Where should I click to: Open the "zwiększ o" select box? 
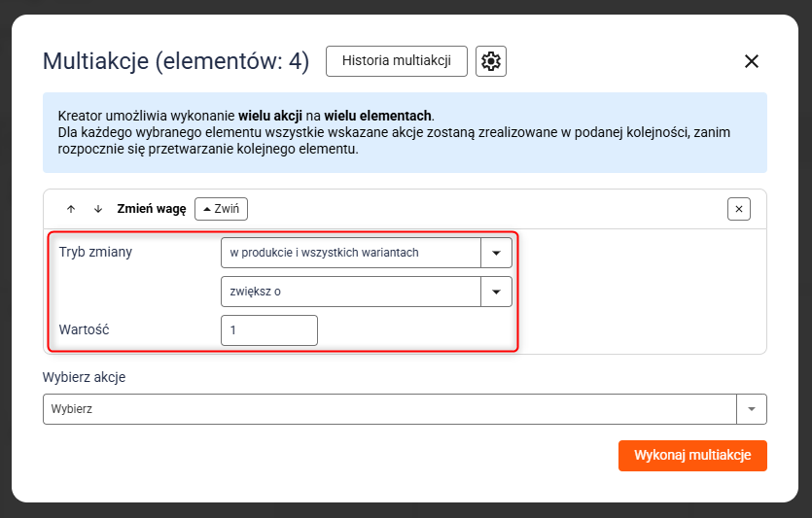pyautogui.click(x=351, y=292)
